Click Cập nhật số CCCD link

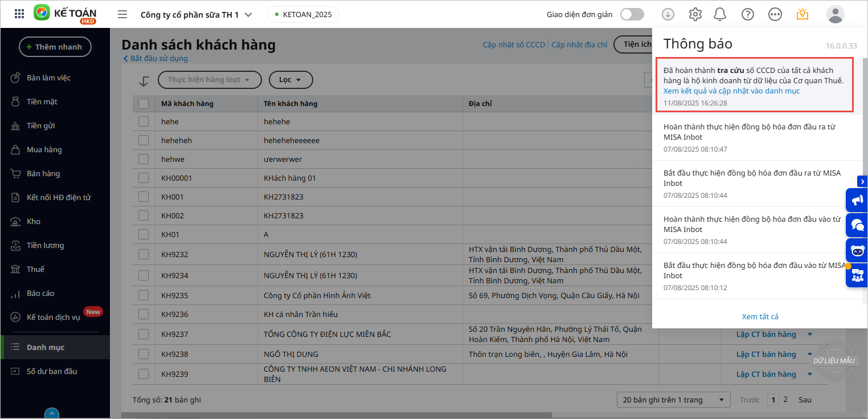click(514, 44)
